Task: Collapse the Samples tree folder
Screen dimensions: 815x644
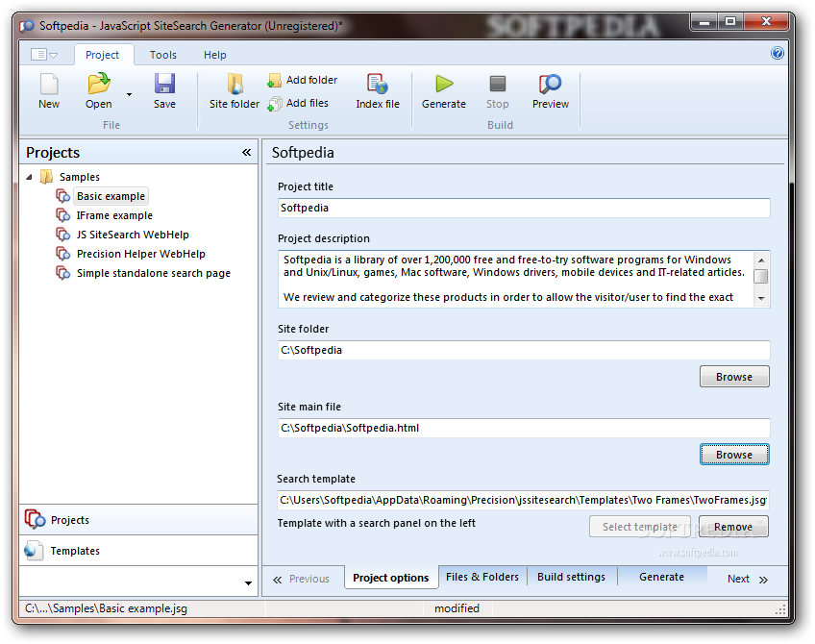Action: pos(29,177)
